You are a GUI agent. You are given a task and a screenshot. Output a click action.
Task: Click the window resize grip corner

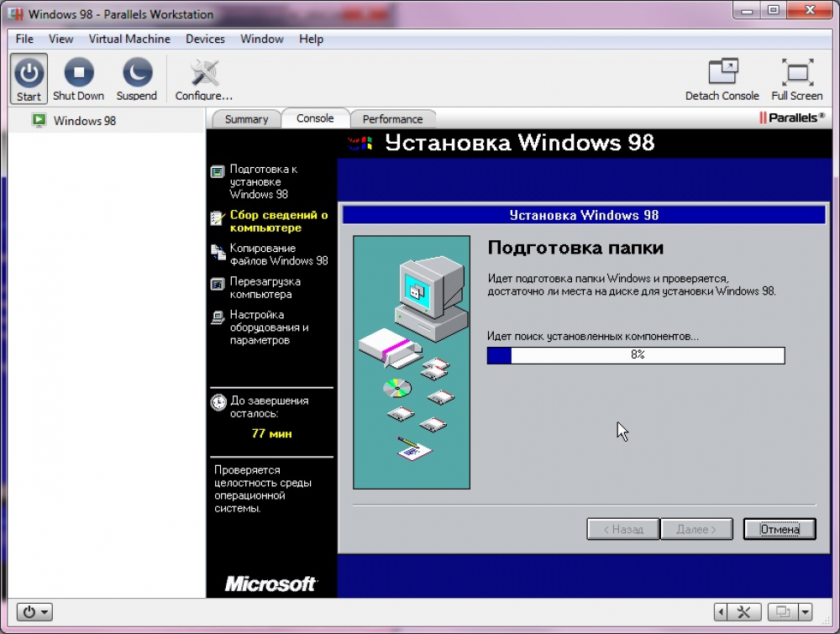click(826, 621)
